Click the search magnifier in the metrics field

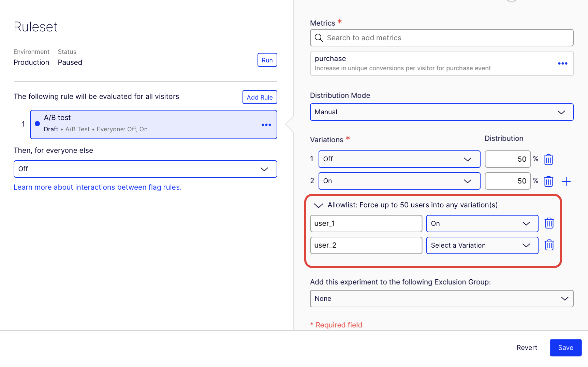point(319,38)
